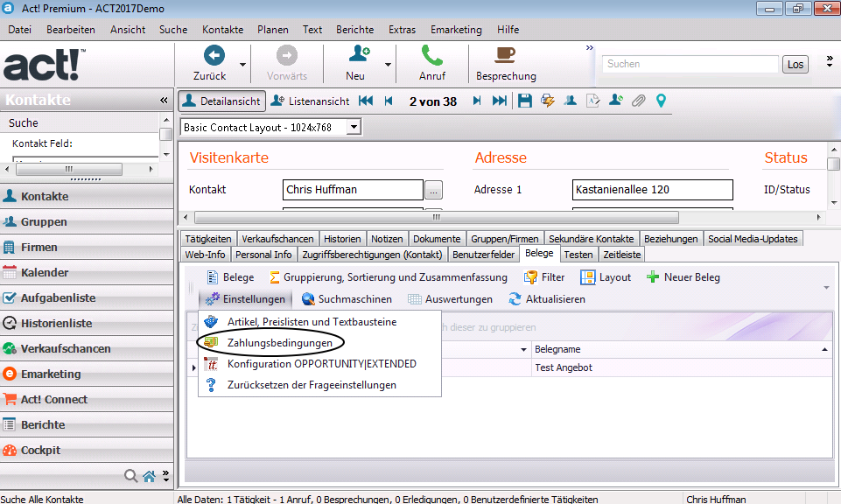The image size is (841, 504).
Task: Switch to the Dokumente tab
Action: [x=437, y=239]
